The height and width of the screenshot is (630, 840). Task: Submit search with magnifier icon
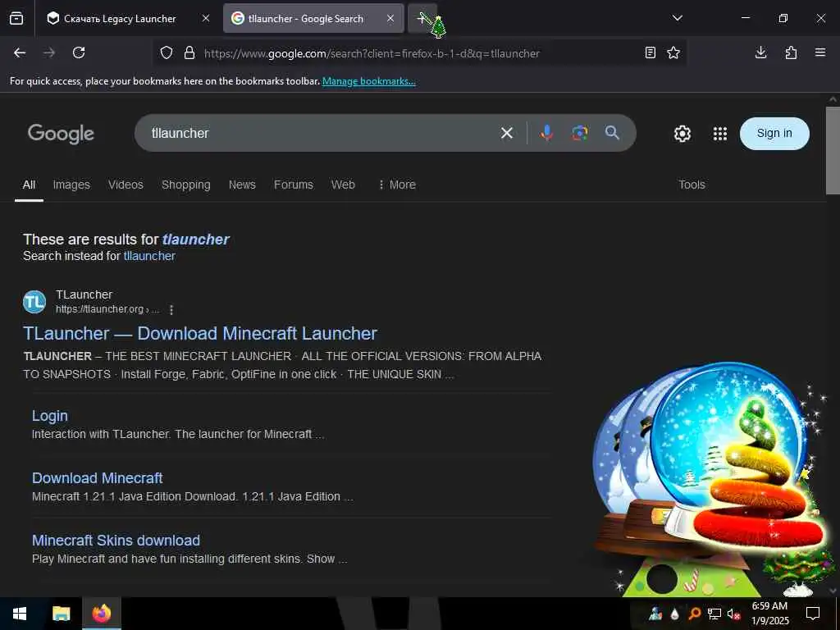(612, 133)
